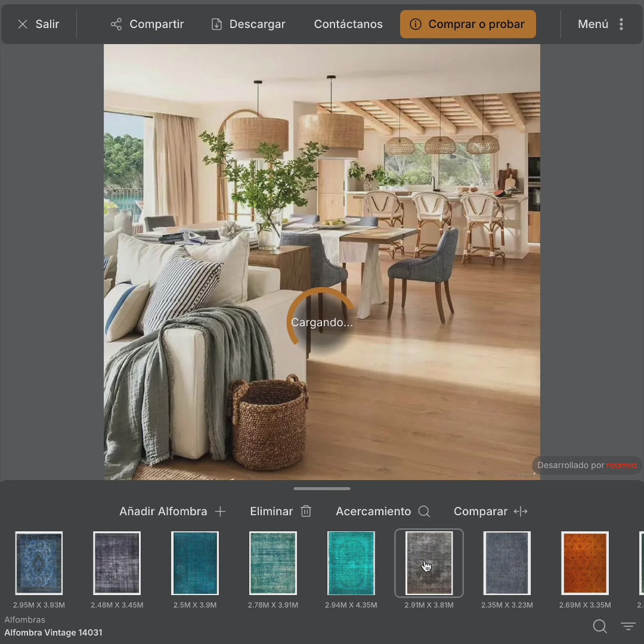Click the drawer handle bar above the toolbar

(322, 489)
